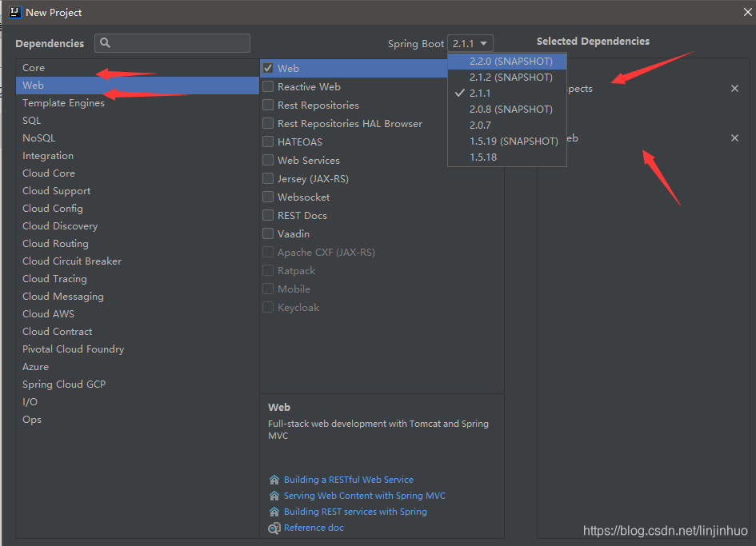Select the SQL category

point(138,121)
